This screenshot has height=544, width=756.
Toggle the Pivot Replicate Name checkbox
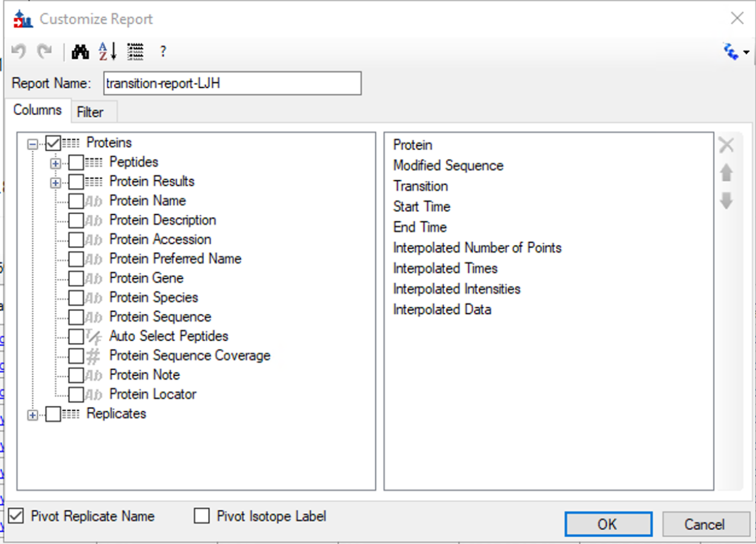[x=17, y=516]
